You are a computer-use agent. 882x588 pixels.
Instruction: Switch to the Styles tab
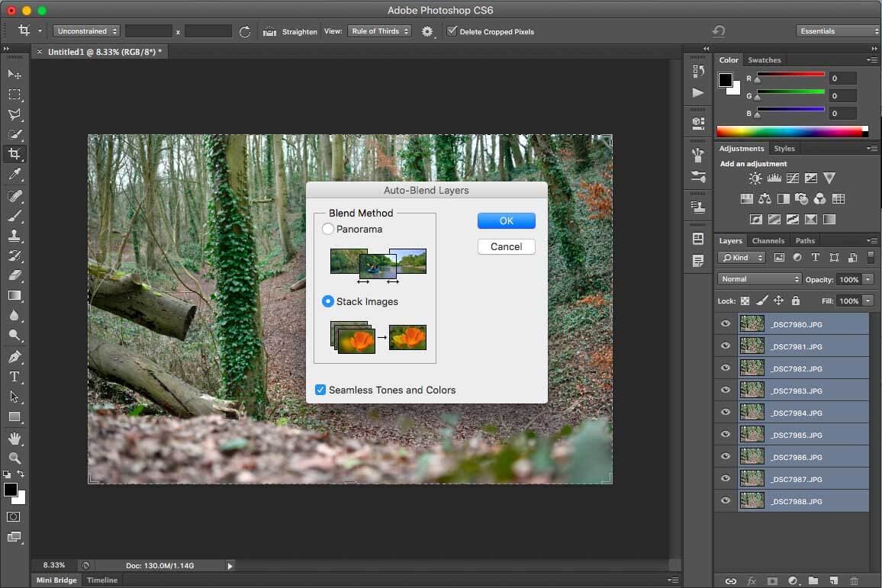[x=784, y=149]
